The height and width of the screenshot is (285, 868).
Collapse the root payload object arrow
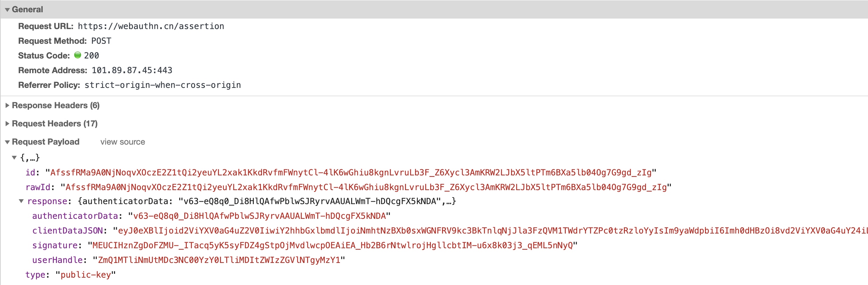tap(14, 158)
